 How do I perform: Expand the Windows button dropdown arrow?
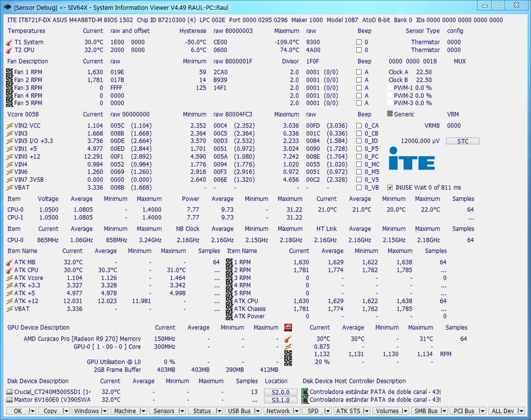point(104,411)
